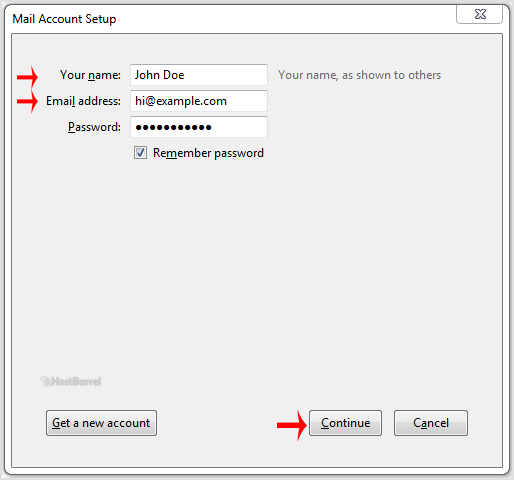The height and width of the screenshot is (480, 514).
Task: Click the 'Your name:' label
Action: [x=90, y=75]
